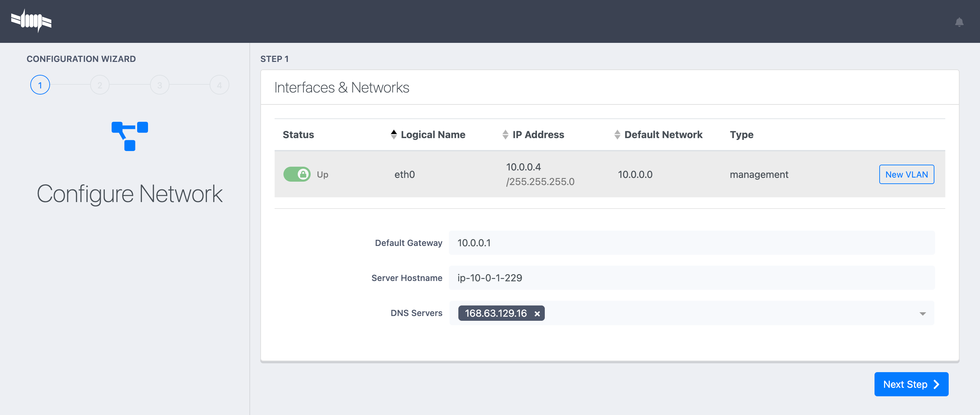
Task: Click the STEP 1 label
Action: (x=274, y=59)
